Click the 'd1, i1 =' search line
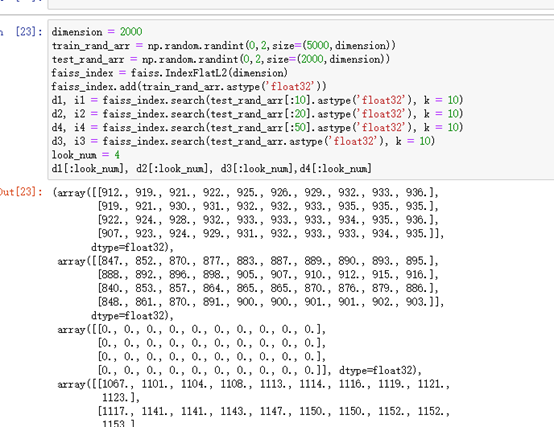This screenshot has width=554, height=427. (x=257, y=100)
